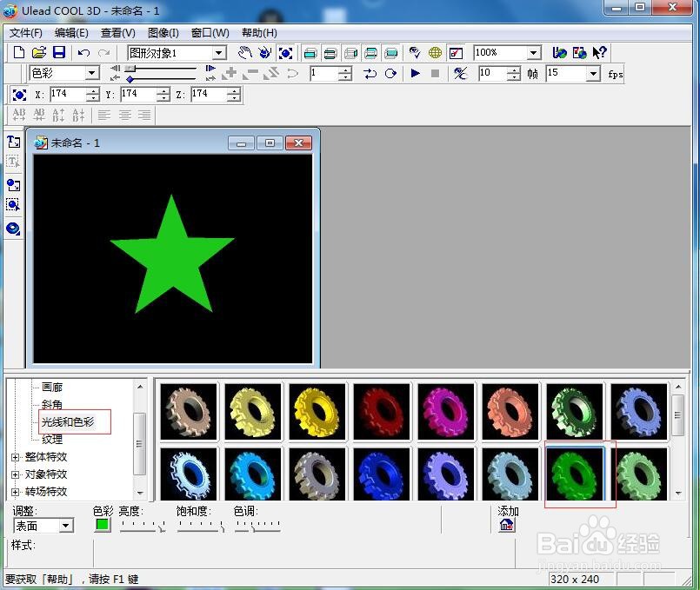The width and height of the screenshot is (700, 590).
Task: Click the Edit graphics tool in left sidebar
Action: click(13, 205)
